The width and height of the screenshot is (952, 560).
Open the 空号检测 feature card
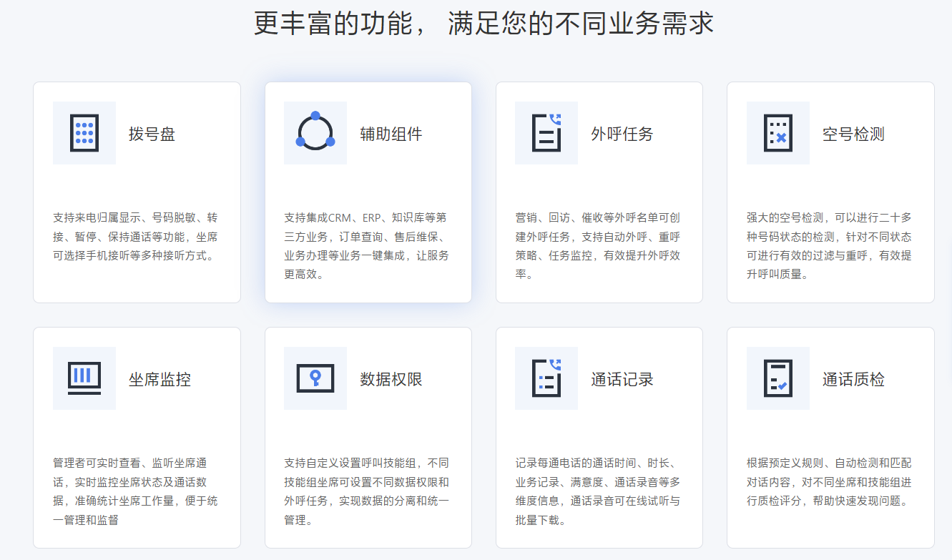point(830,192)
